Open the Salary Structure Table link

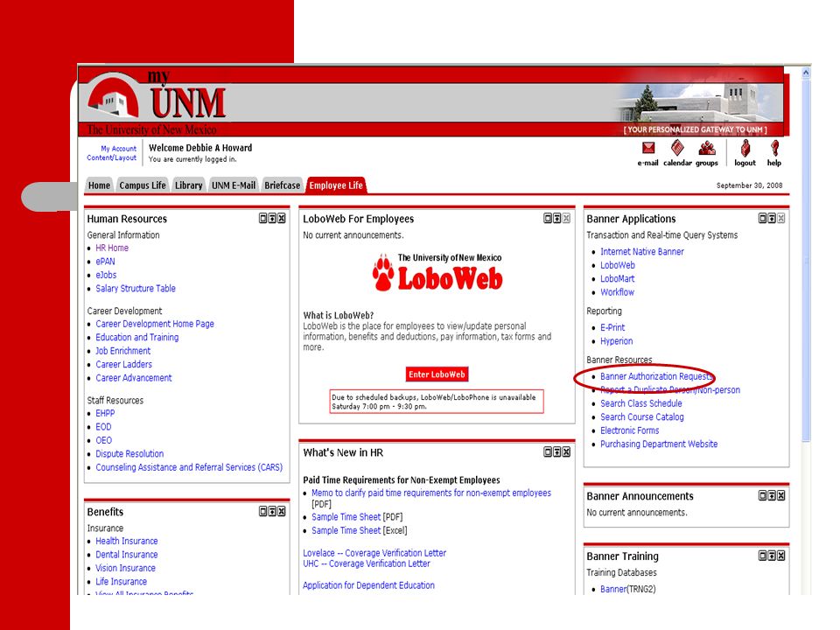(x=136, y=288)
